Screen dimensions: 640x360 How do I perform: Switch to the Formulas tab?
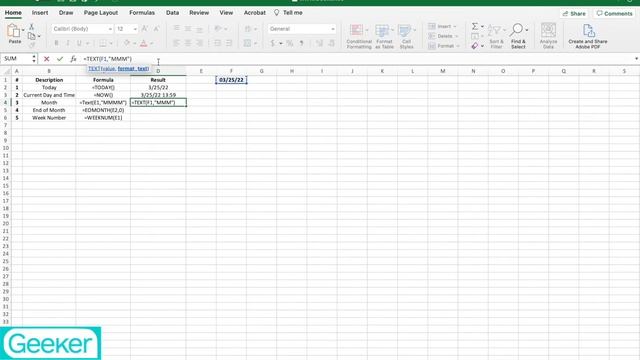coord(142,13)
